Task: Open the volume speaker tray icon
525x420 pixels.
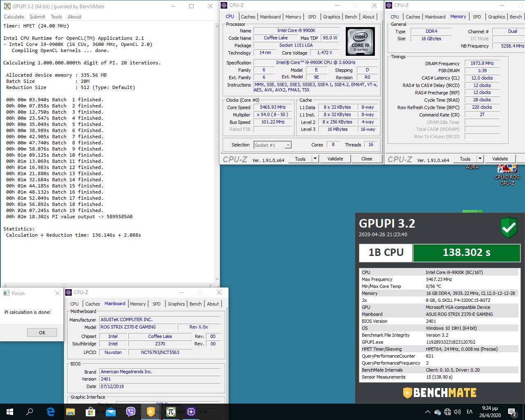Action: [x=457, y=412]
